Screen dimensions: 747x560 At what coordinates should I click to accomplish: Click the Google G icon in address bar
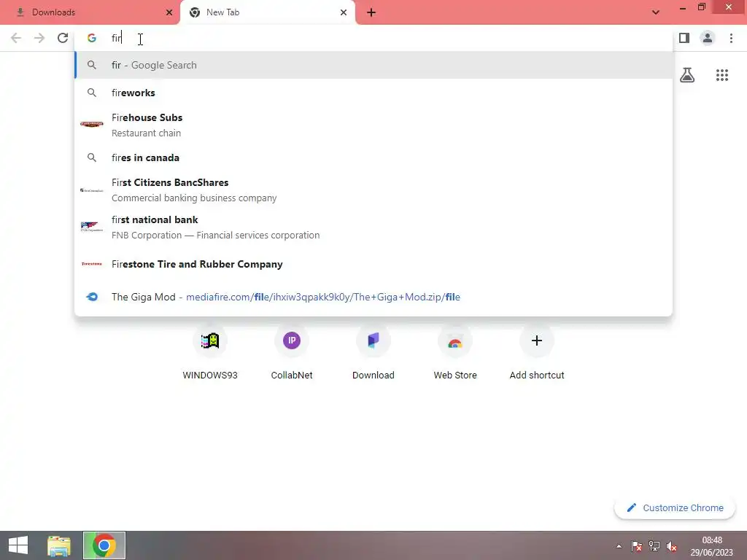coord(91,38)
